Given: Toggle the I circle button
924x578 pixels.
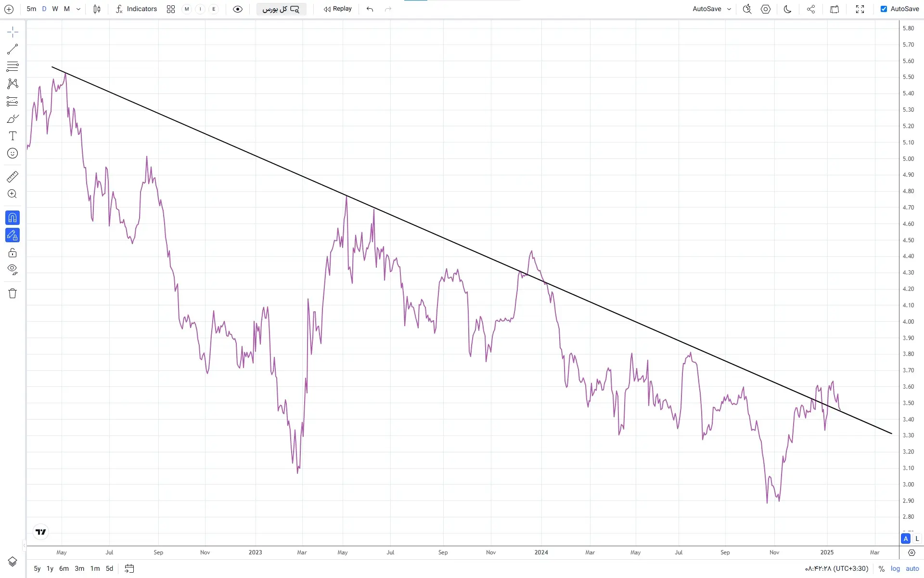Looking at the screenshot, I should [x=200, y=9].
